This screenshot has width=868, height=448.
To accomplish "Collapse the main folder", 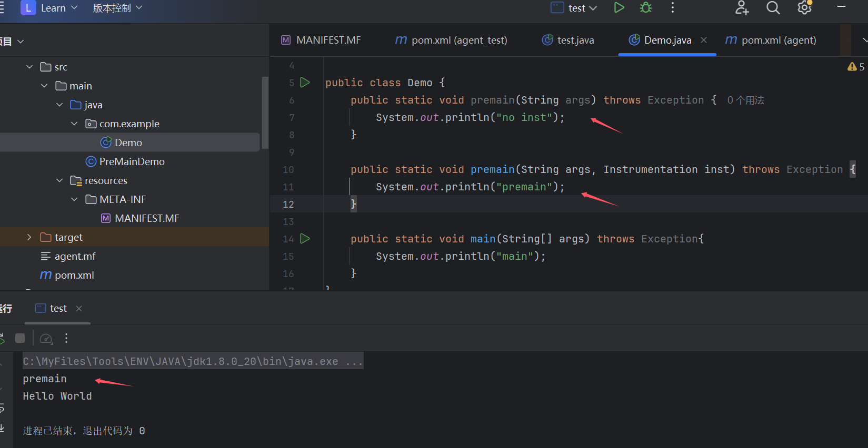I will (x=44, y=86).
